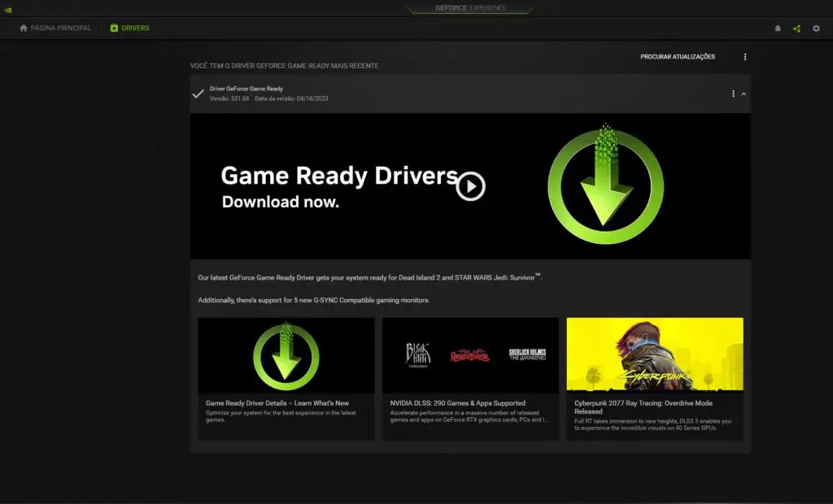
Task: Open the NVIDIA DLSS 290 Games article title
Action: (458, 403)
